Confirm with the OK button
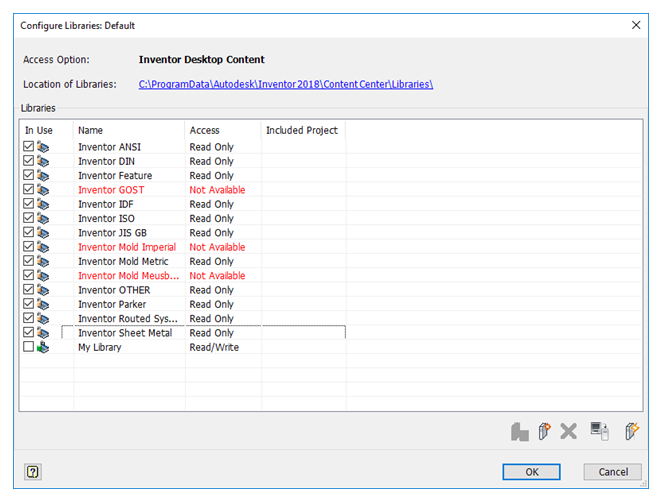This screenshot has height=499, width=661. [x=531, y=472]
